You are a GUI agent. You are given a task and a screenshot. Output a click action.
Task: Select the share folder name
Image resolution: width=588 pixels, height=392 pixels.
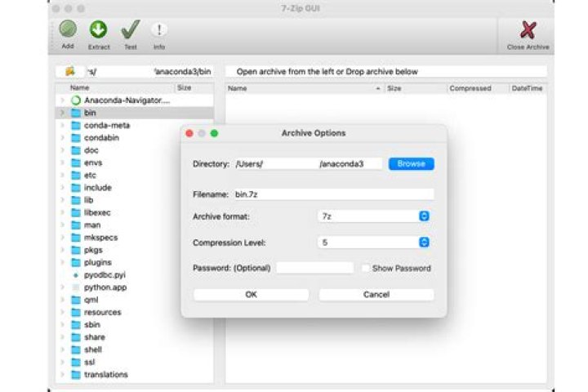pyautogui.click(x=95, y=336)
